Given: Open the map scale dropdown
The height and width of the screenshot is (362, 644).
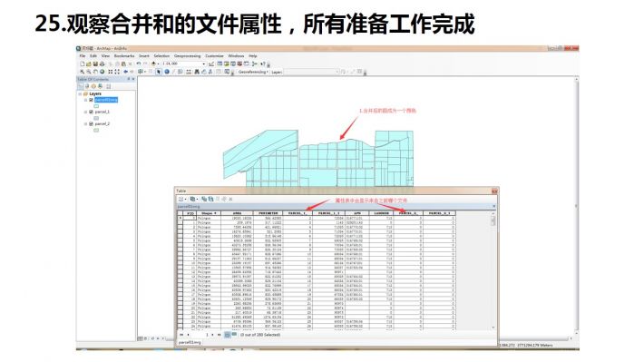Looking at the screenshot, I should (x=204, y=64).
